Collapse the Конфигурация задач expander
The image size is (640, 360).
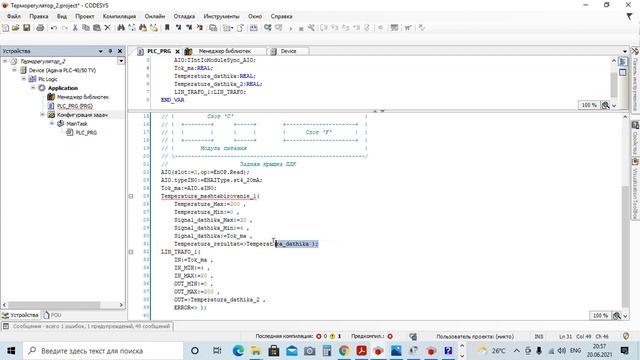point(42,115)
